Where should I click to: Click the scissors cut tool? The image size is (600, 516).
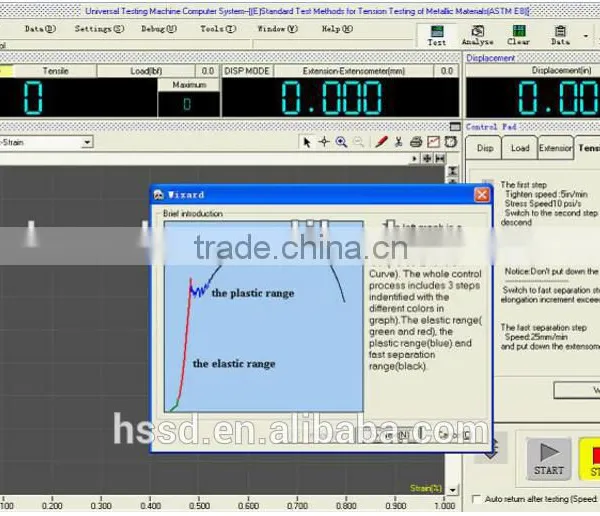click(x=399, y=142)
